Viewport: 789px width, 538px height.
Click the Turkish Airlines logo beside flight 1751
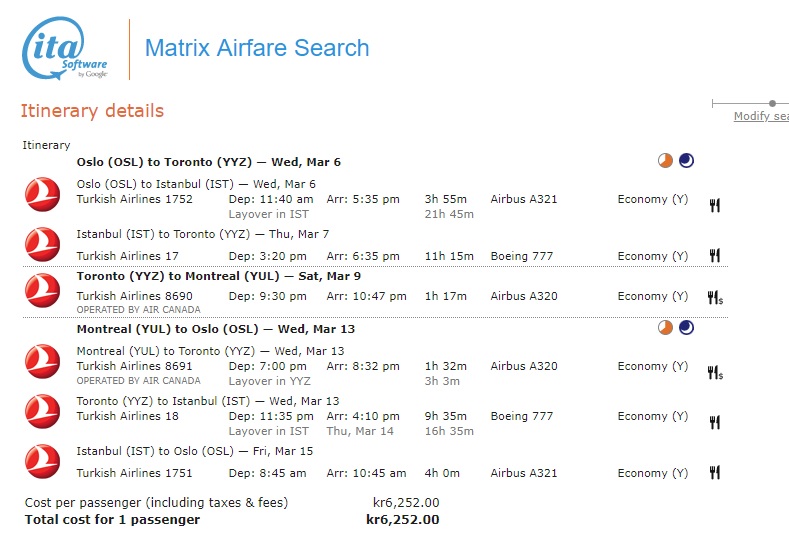click(x=42, y=461)
